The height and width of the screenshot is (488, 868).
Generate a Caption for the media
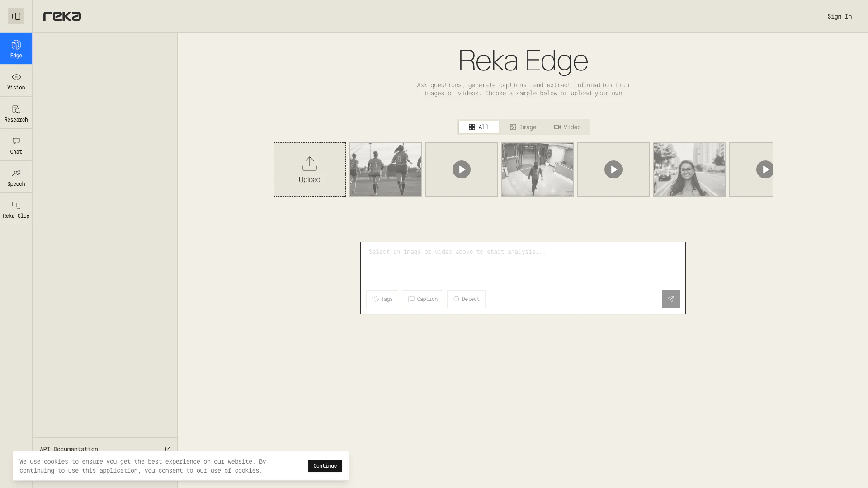tap(422, 299)
